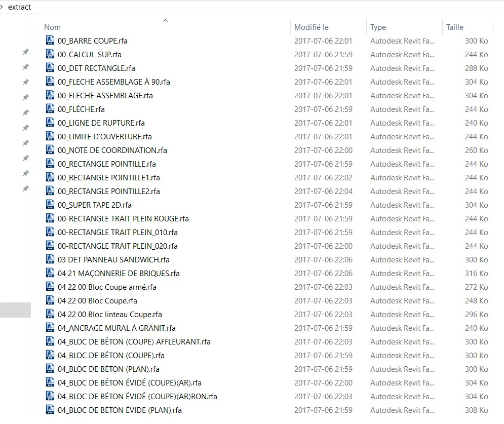
Task: Click the icon of 00_LIGNE DE RUPTURE.rfa
Action: click(50, 122)
